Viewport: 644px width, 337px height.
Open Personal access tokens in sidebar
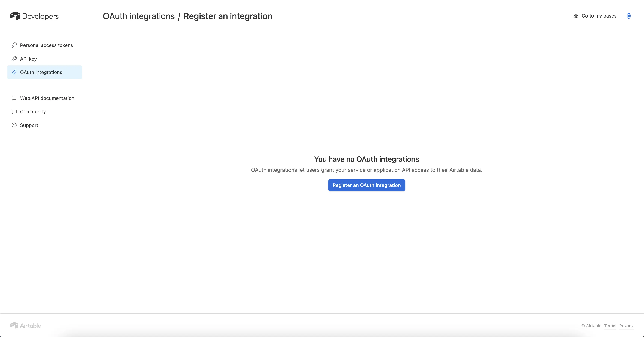tap(45, 45)
